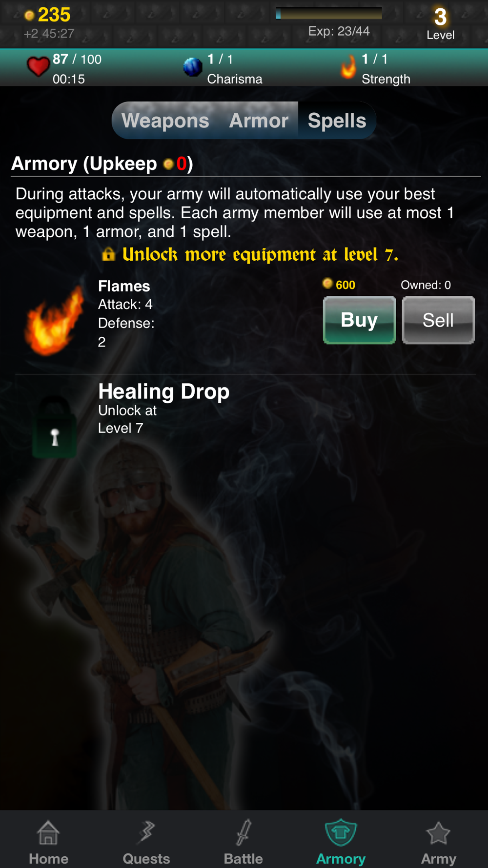Open Quests lightning bolt icon
The image size is (488, 868).
(x=146, y=833)
